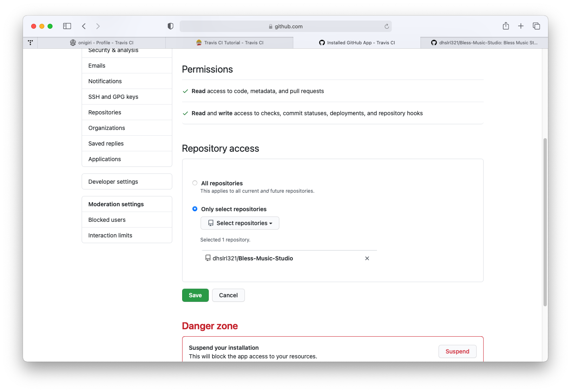
Task: Click the Moderation settings heading
Action: [116, 204]
